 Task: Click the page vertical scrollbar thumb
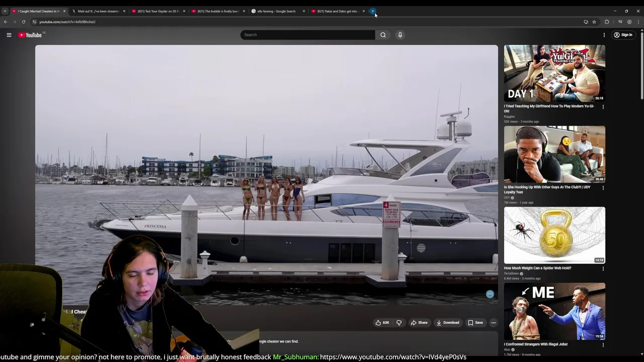[x=641, y=66]
